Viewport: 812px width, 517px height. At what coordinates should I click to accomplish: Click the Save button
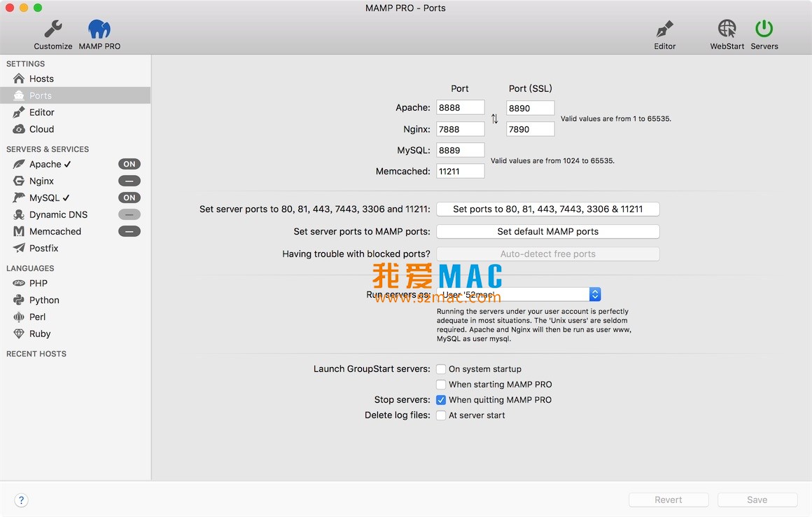[757, 500]
